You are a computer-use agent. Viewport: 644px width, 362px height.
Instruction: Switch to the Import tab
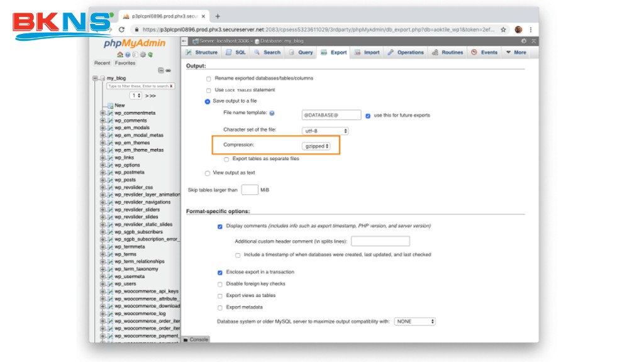(367, 52)
